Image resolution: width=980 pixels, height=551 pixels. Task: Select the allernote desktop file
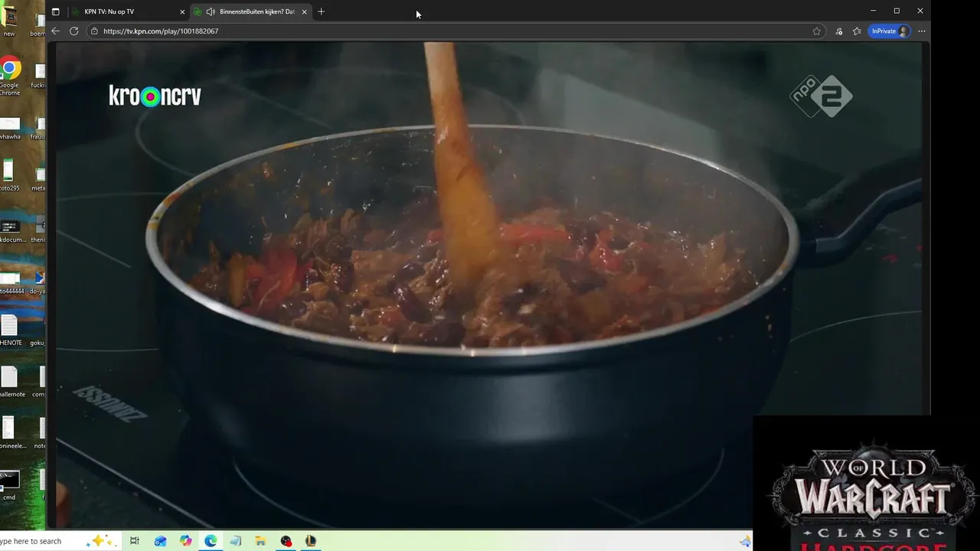[11, 383]
